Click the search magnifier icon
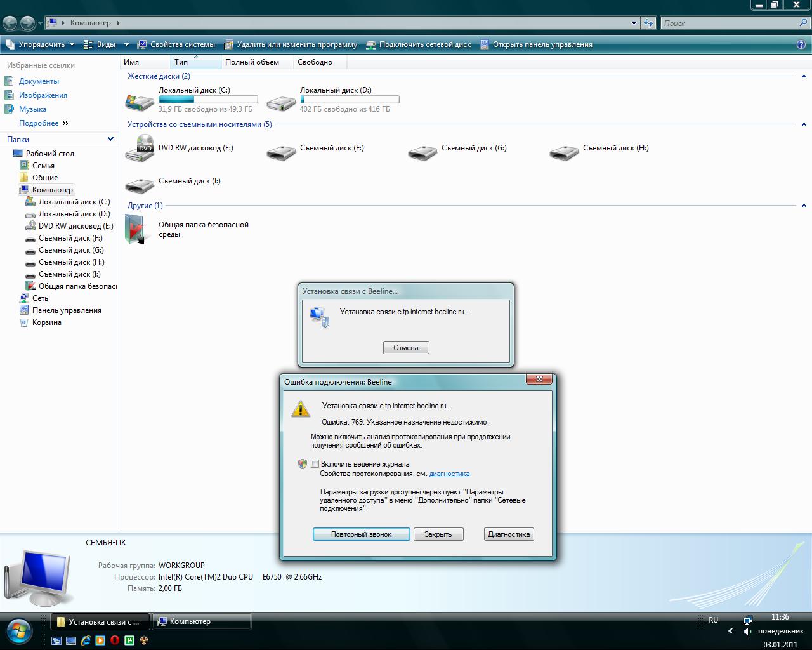Viewport: 812px width, 650px height. tap(803, 23)
